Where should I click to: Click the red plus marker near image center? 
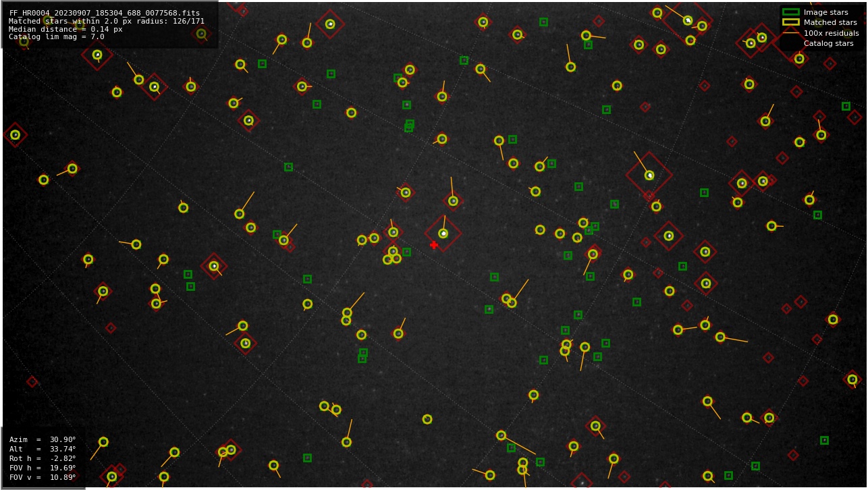pyautogui.click(x=433, y=244)
